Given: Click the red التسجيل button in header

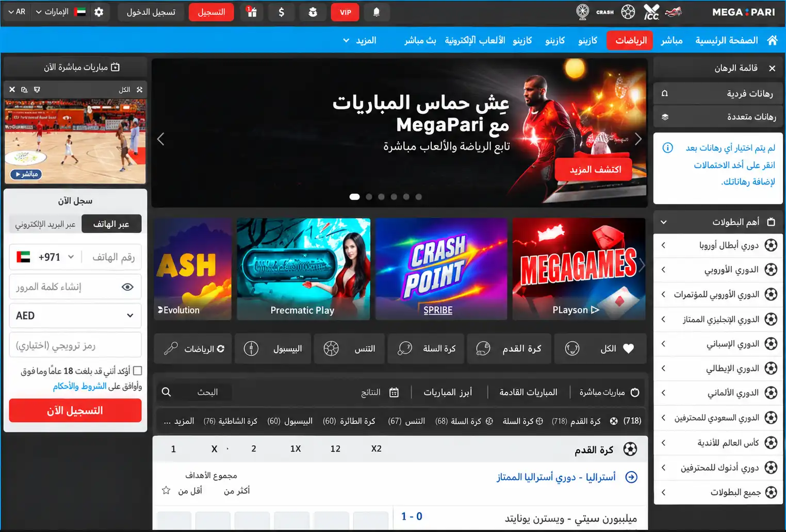Looking at the screenshot, I should coord(211,12).
